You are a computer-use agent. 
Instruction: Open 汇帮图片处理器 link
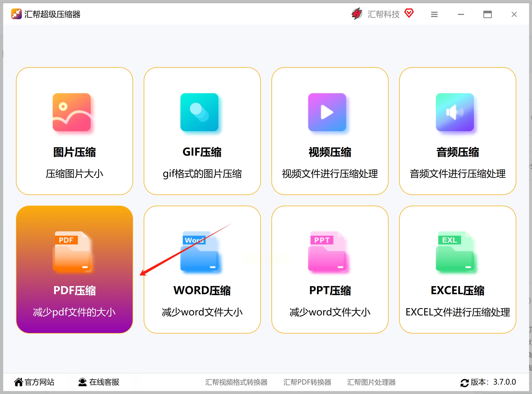click(371, 382)
